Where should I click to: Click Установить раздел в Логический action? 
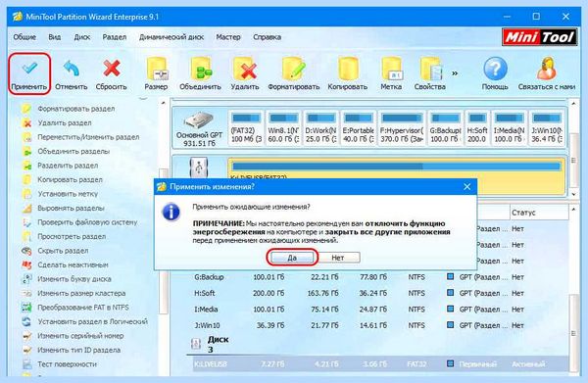click(x=93, y=322)
